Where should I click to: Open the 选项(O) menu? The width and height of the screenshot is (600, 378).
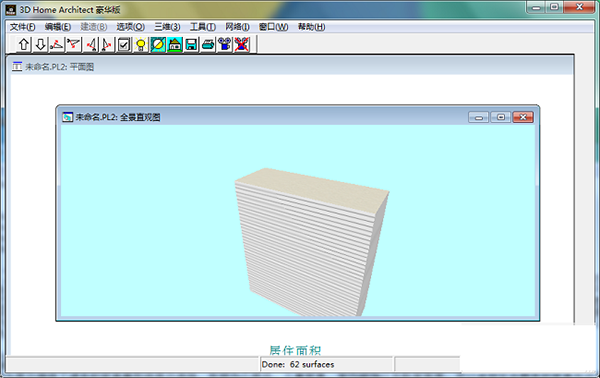point(130,27)
